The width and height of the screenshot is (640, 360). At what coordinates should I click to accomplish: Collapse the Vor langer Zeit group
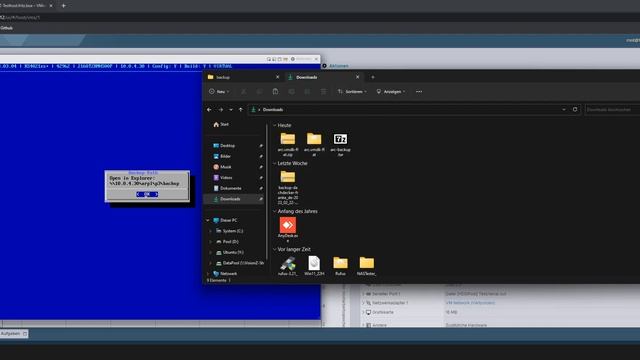point(275,249)
